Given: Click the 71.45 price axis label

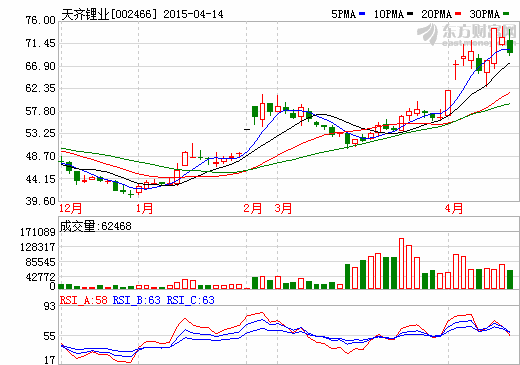Looking at the screenshot, I should click(x=40, y=43).
